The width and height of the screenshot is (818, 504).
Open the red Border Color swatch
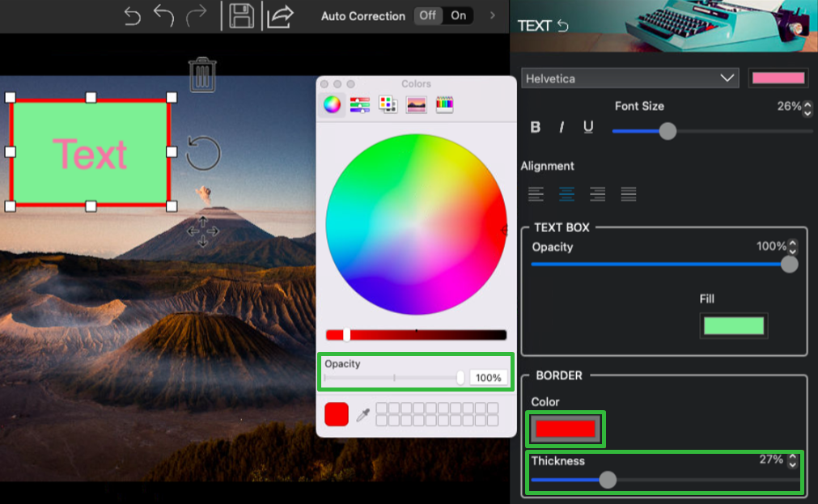[566, 429]
